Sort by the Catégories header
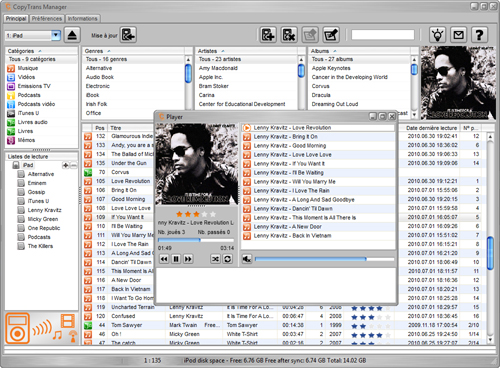The height and width of the screenshot is (368, 500). click(41, 51)
